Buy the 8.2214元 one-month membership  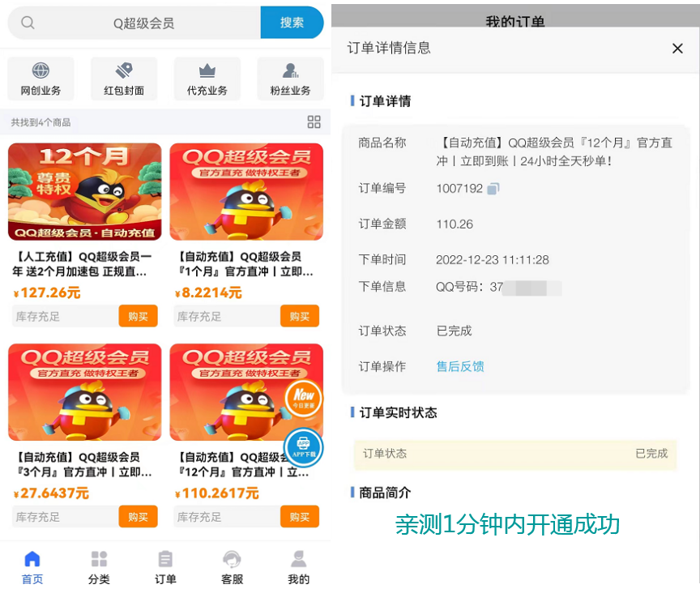coord(299,316)
